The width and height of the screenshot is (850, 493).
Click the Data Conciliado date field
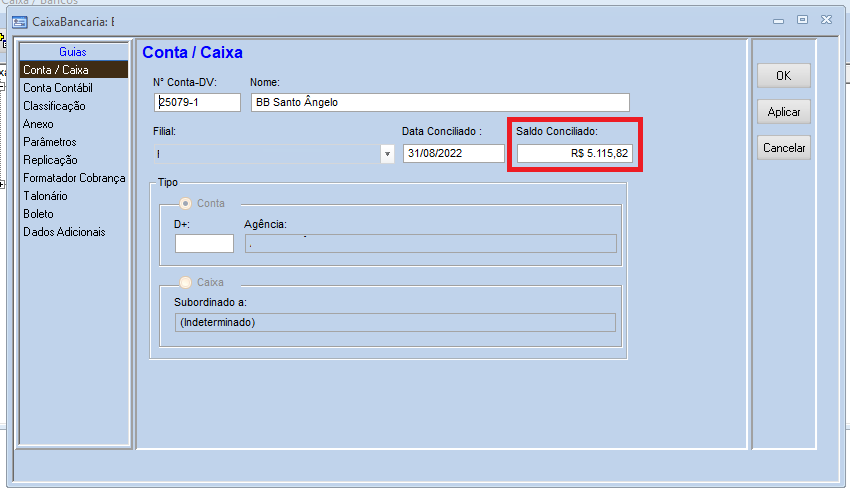[454, 153]
